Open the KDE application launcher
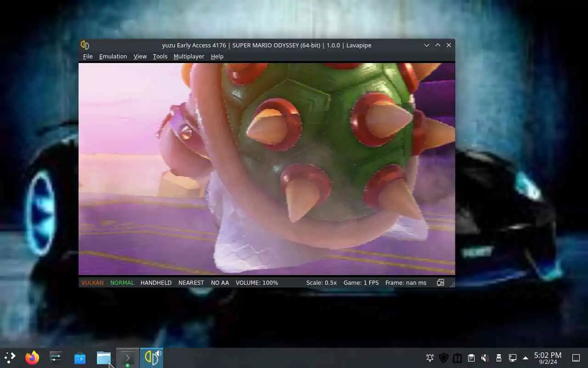The image size is (588, 368). click(x=10, y=357)
